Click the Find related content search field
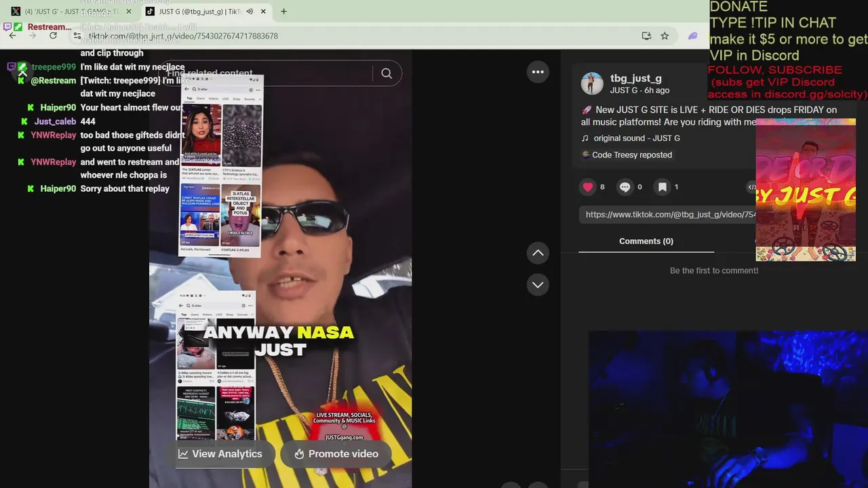Screen dimensions: 868x488 click(268, 73)
